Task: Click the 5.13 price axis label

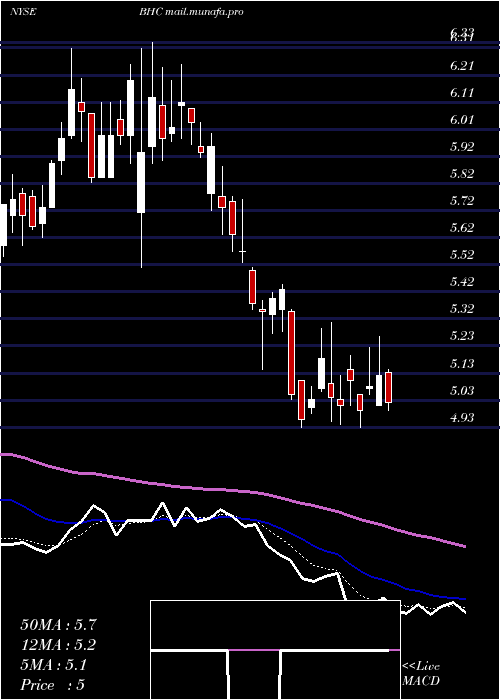Action: tap(462, 363)
